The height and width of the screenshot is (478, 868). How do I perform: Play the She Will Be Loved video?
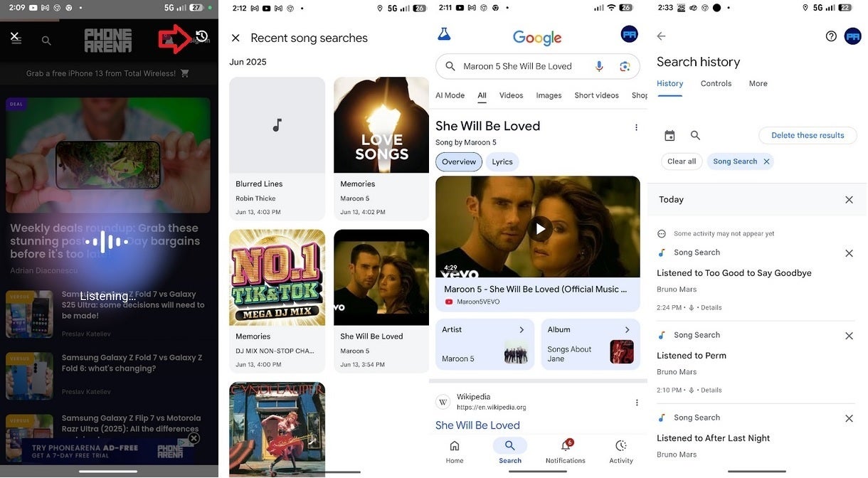(541, 228)
